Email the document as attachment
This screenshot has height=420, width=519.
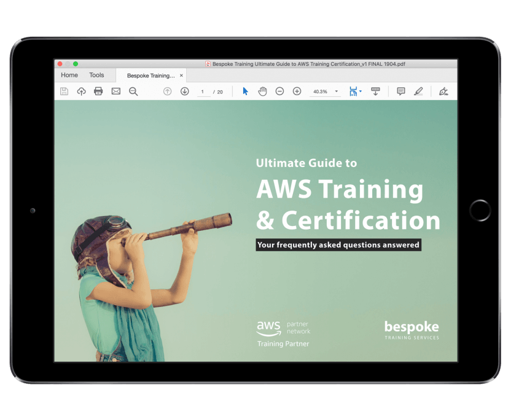point(115,91)
